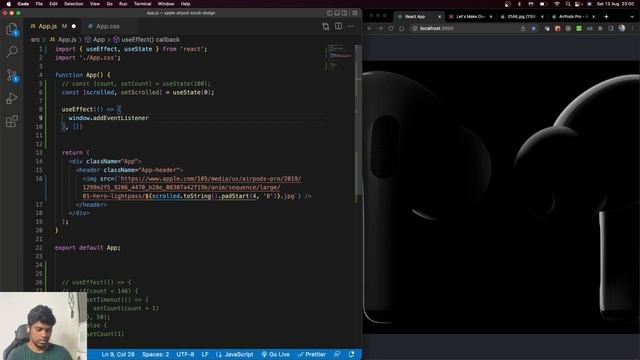This screenshot has height=360, width=640.
Task: Start Go Live server from status bar
Action: tap(276, 354)
